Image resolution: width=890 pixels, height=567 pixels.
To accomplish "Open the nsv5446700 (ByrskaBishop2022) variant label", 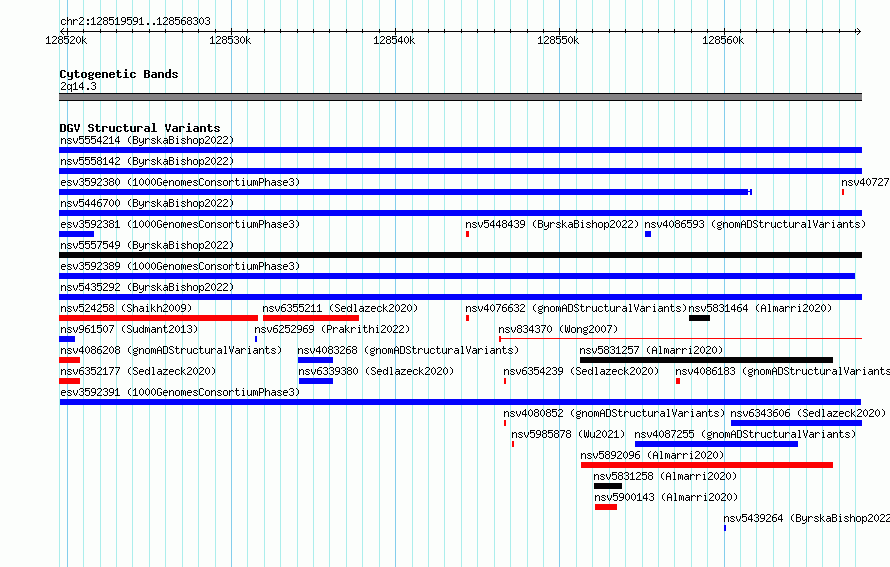I will pos(147,203).
